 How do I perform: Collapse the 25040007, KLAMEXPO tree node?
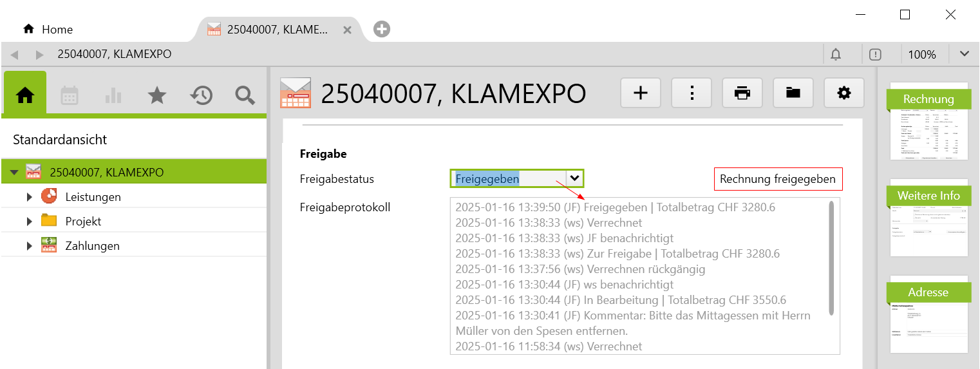coord(14,173)
